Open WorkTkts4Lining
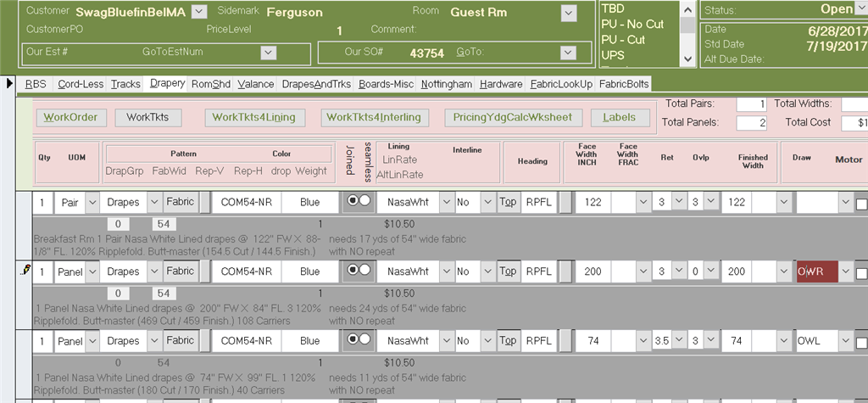 (x=254, y=118)
